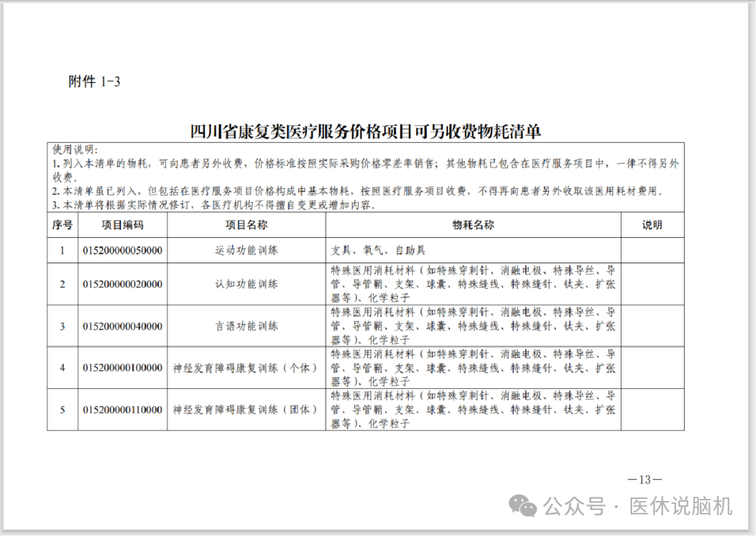Click the 言语功能训练 cell
Screen dimensions: 756x536
pyautogui.click(x=246, y=326)
